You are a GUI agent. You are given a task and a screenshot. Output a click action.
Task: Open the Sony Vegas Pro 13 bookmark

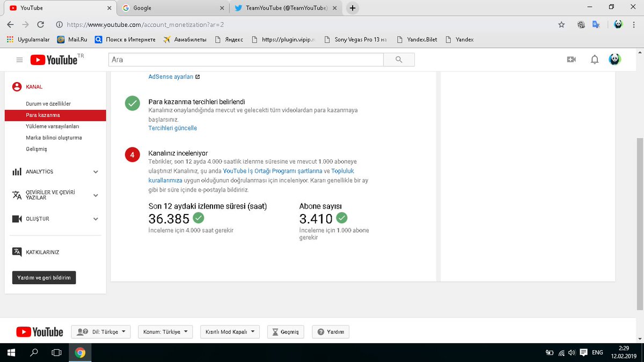[x=356, y=39]
